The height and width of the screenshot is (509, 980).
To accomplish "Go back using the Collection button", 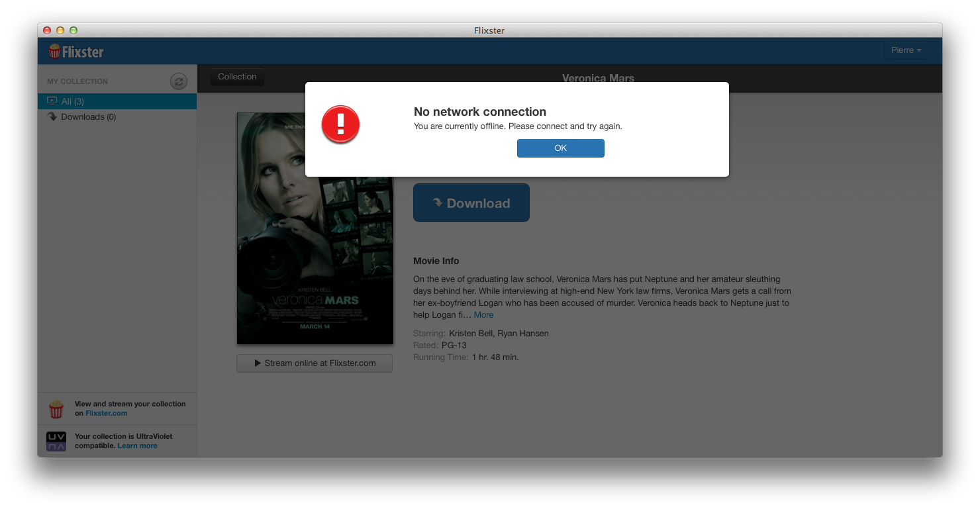I will [x=237, y=77].
